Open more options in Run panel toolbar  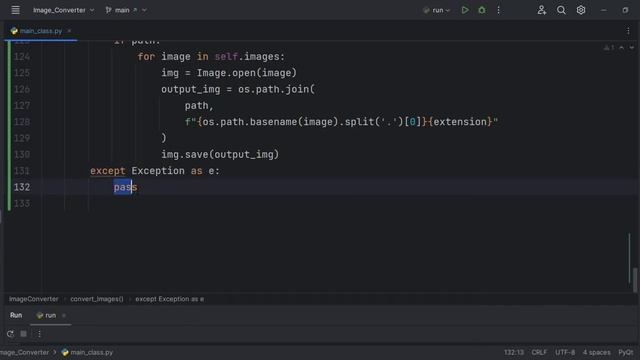[39, 334]
